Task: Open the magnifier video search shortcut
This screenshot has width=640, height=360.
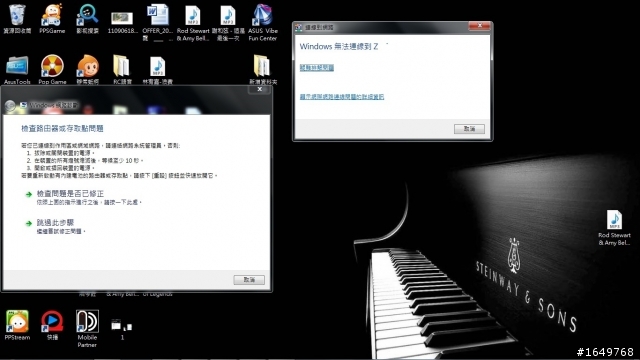Action: coord(87,18)
